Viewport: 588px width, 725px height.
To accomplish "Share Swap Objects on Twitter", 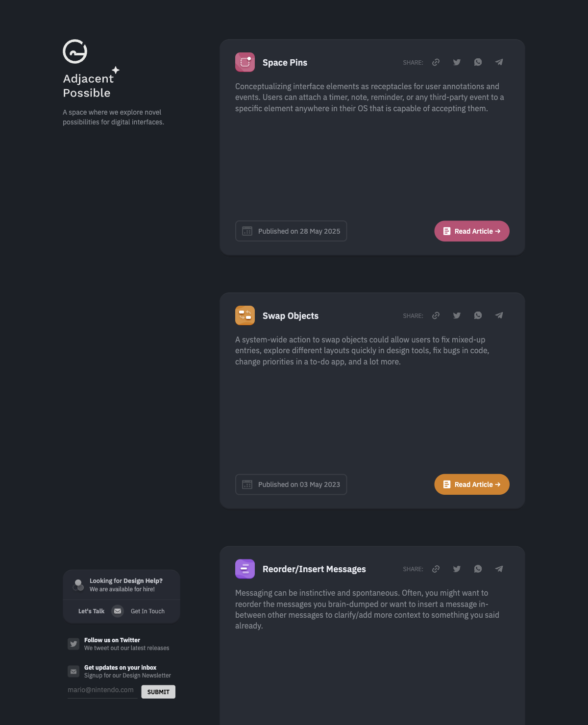I will [x=457, y=315].
